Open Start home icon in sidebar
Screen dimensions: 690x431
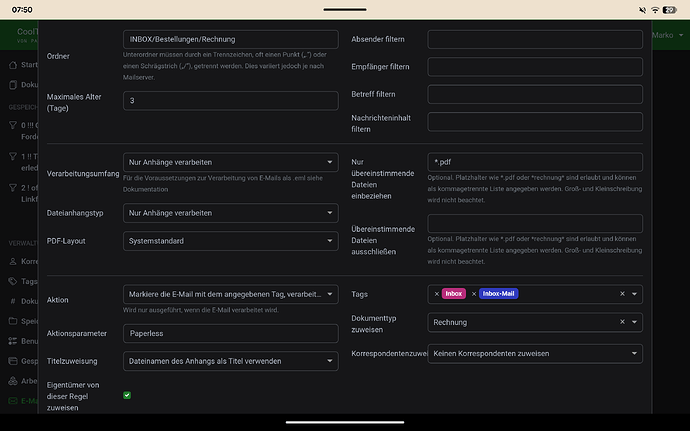pyautogui.click(x=13, y=65)
